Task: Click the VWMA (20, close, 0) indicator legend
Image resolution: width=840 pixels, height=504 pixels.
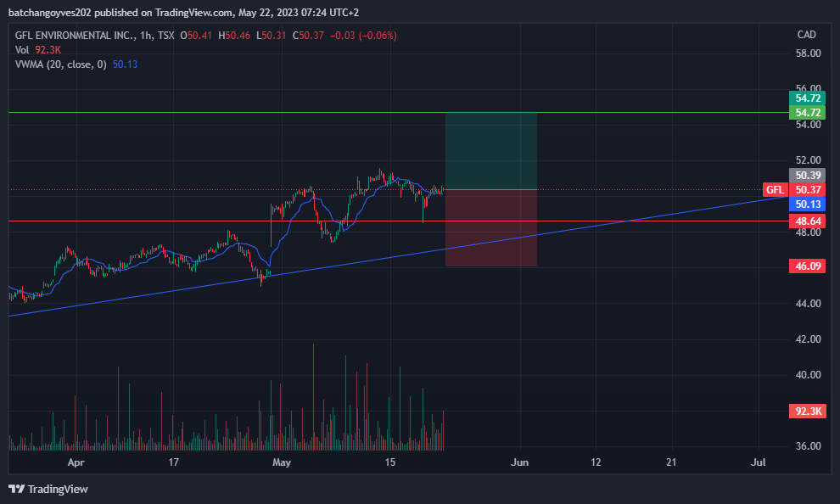Action: [x=76, y=64]
